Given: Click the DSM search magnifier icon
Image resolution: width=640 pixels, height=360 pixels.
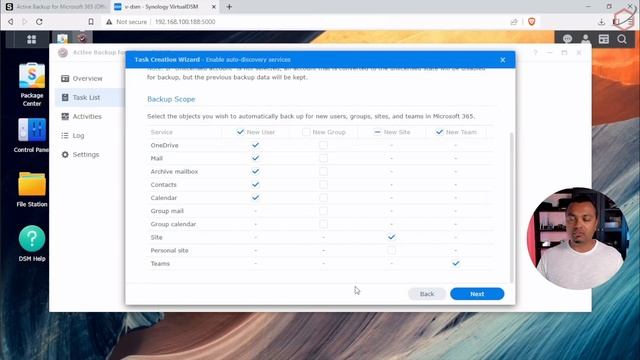Looking at the screenshot, I should pos(622,39).
